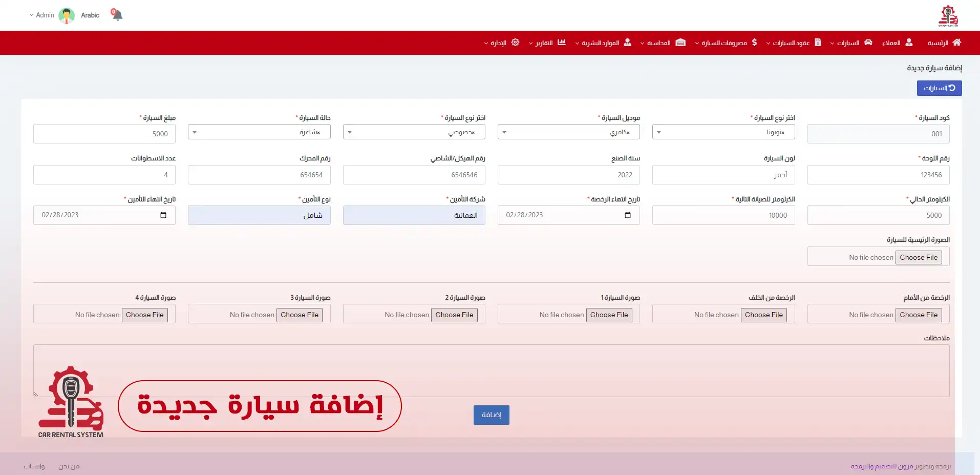Expand the Admin user menu
The width and height of the screenshot is (980, 475).
pyautogui.click(x=42, y=15)
